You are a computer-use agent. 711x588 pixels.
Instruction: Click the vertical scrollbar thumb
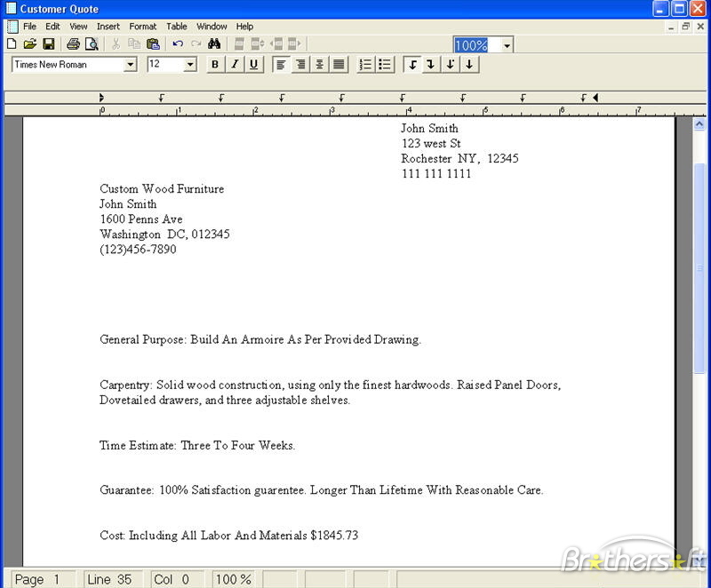(699, 268)
